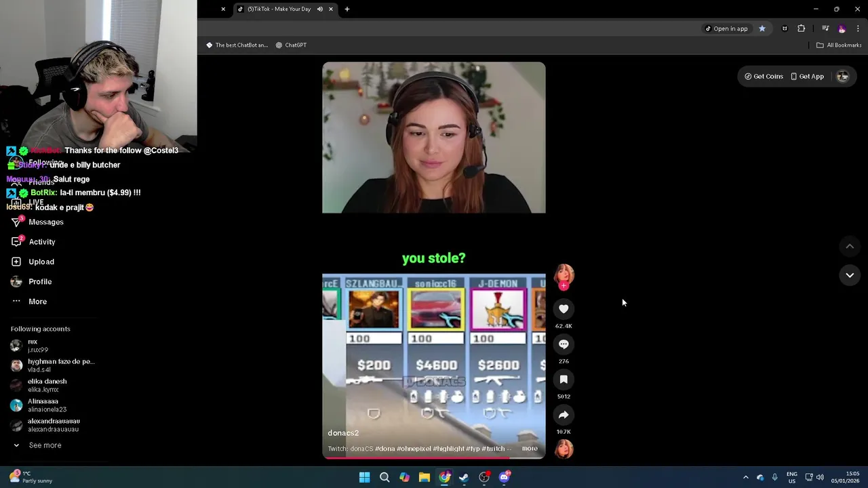
Task: Go to next video with down arrow
Action: pyautogui.click(x=850, y=275)
